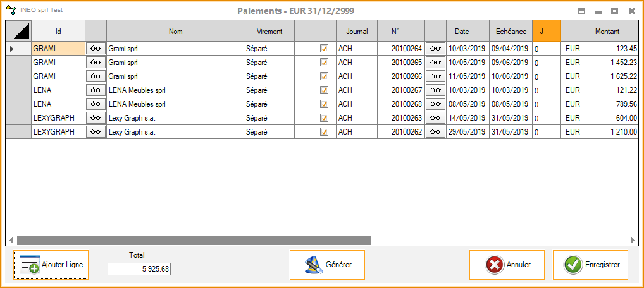This screenshot has width=644, height=288.
Task: Sort by the Nom column header
Action: (175, 31)
